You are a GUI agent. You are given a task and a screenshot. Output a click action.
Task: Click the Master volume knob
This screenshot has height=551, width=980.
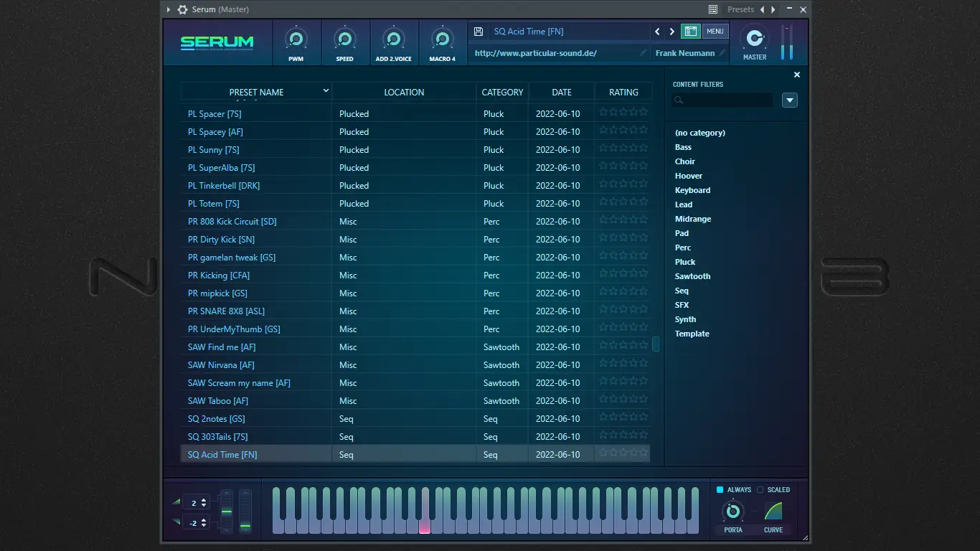click(x=754, y=39)
